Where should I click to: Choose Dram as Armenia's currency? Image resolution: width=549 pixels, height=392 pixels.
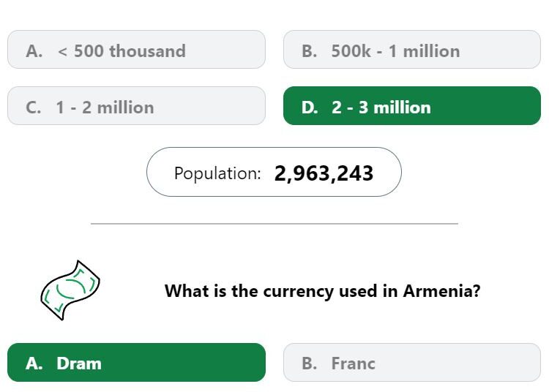tap(136, 362)
